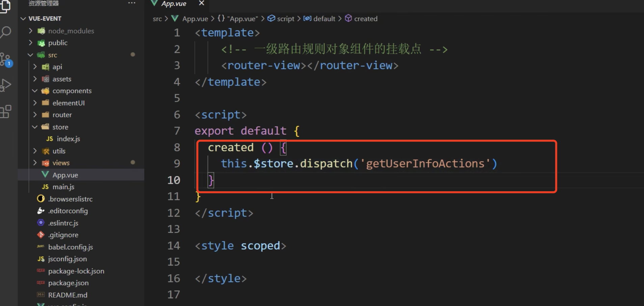The width and height of the screenshot is (644, 306).
Task: Collapse the store folder
Action: tap(35, 127)
